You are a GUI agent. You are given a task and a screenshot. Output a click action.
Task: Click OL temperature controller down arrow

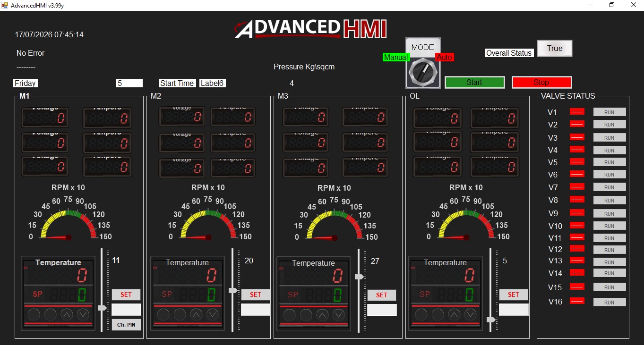(x=471, y=314)
